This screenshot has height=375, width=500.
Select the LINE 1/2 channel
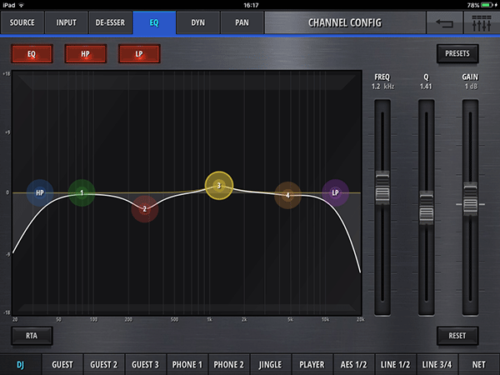pyautogui.click(x=395, y=365)
